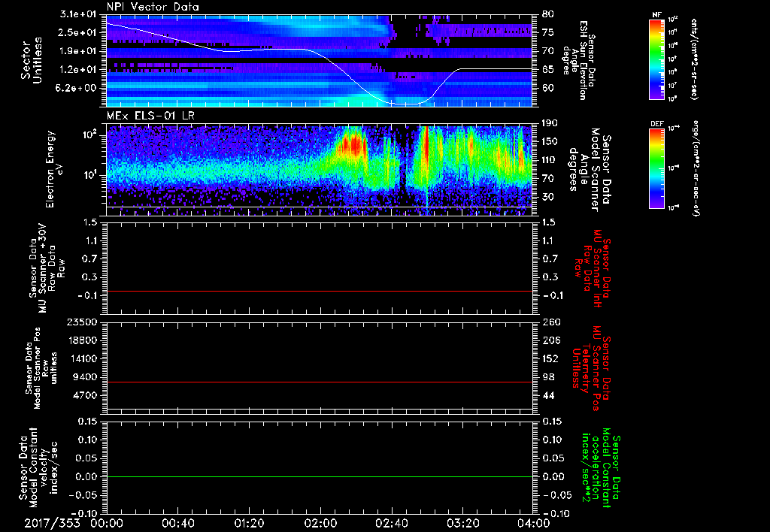
Task: Click the '02:00' time axis label
Action: point(320,523)
